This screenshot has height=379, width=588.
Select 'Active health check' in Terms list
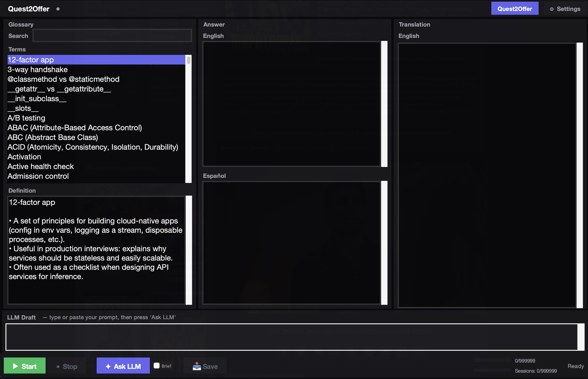click(41, 166)
